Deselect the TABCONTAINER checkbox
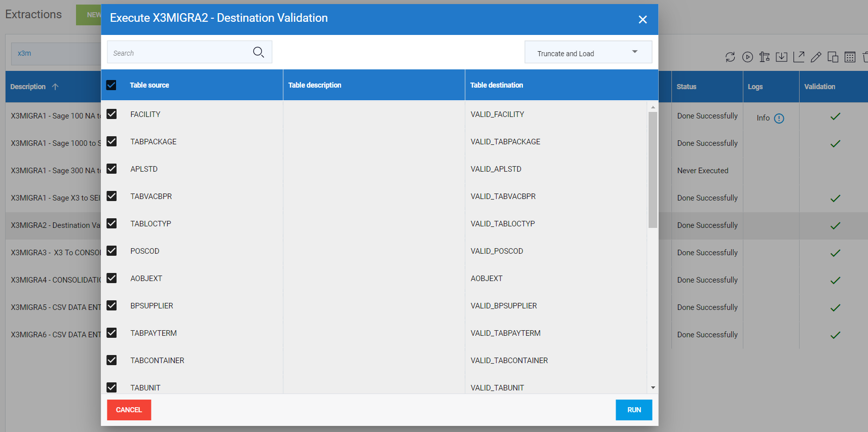This screenshot has height=432, width=868. click(111, 361)
